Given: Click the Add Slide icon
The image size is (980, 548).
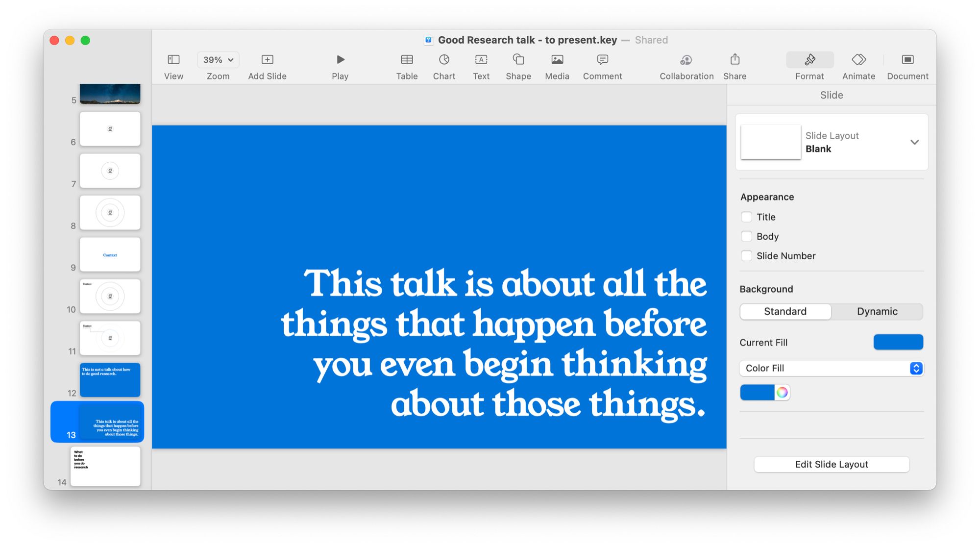Looking at the screenshot, I should coord(267,60).
